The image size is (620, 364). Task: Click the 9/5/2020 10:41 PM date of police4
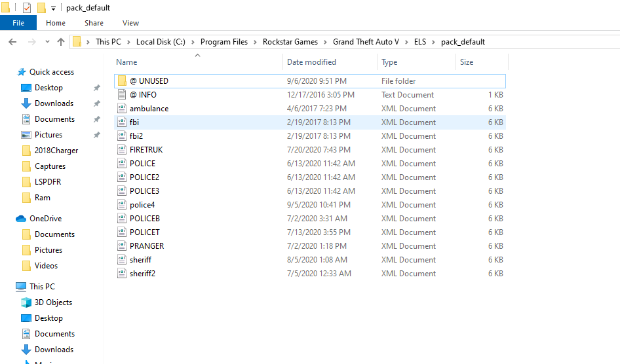click(319, 205)
